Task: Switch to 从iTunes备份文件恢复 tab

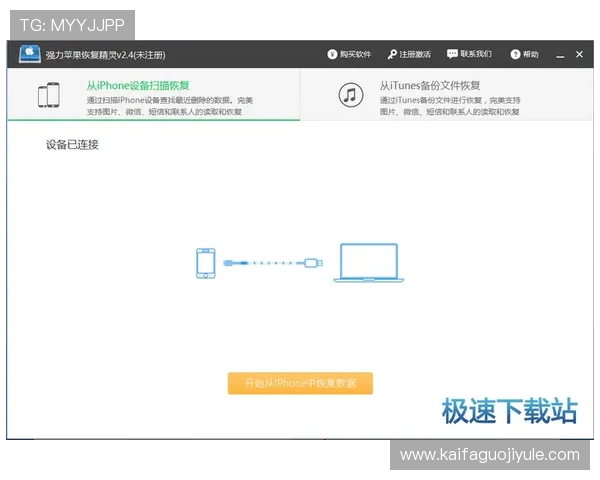Action: [447, 95]
